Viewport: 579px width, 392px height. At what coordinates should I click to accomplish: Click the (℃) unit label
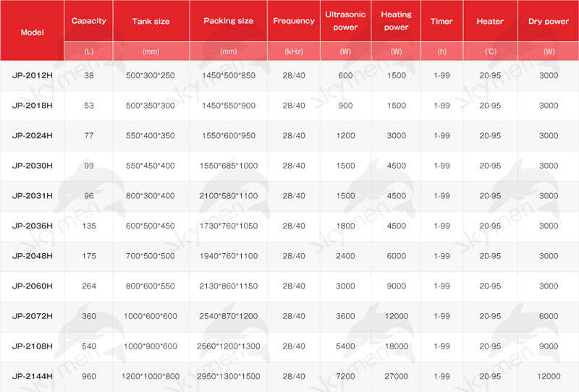(x=490, y=51)
